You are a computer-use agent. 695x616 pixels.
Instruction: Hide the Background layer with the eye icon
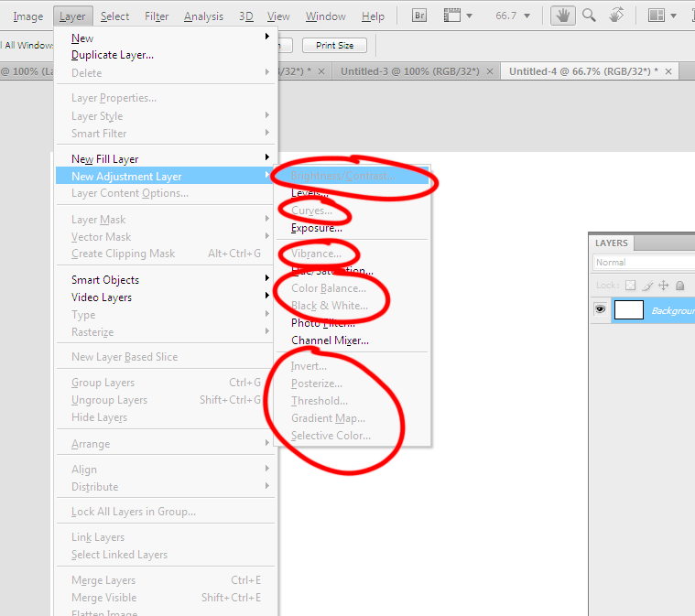600,310
